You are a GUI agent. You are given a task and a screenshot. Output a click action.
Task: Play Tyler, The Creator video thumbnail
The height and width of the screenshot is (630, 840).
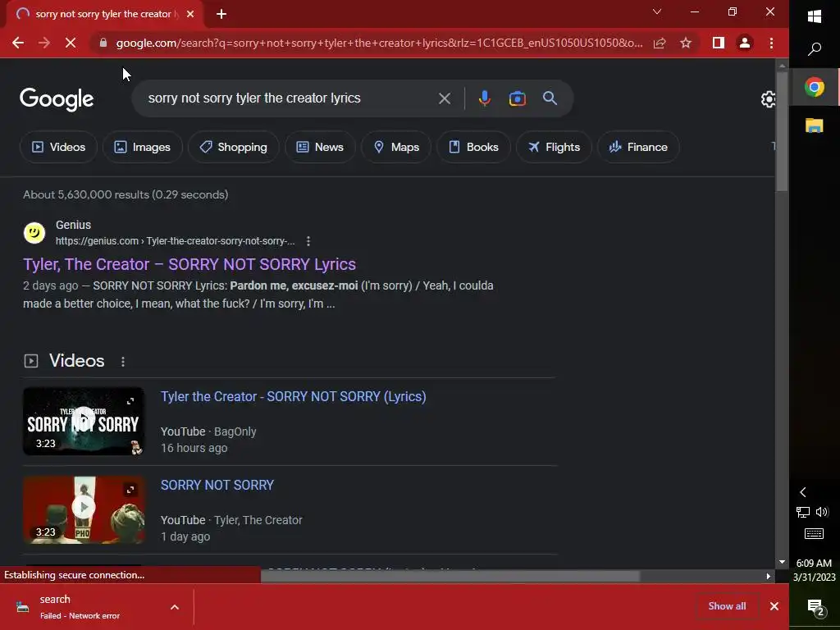[84, 509]
